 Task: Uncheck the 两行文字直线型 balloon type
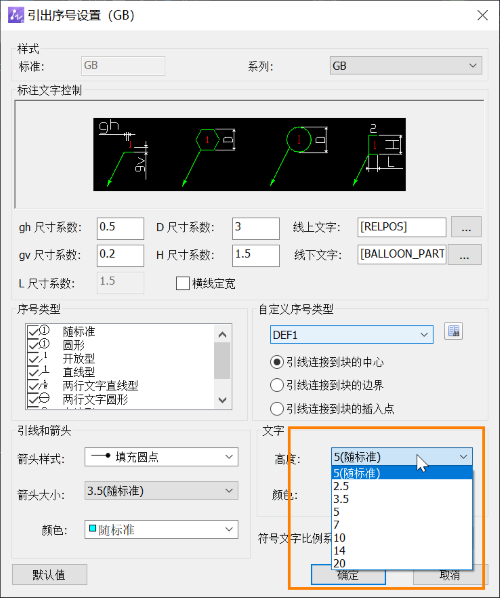click(33, 386)
